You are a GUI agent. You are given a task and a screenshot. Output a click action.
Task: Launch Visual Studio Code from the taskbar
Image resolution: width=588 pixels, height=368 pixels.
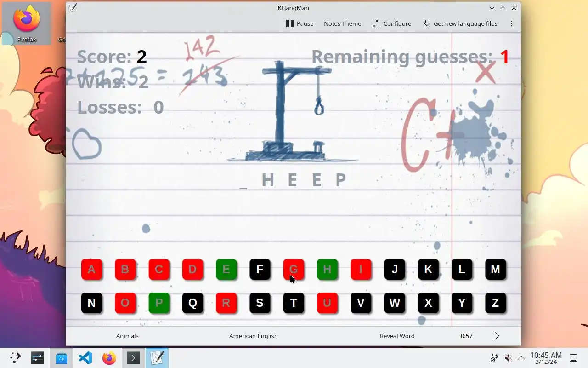coord(85,358)
